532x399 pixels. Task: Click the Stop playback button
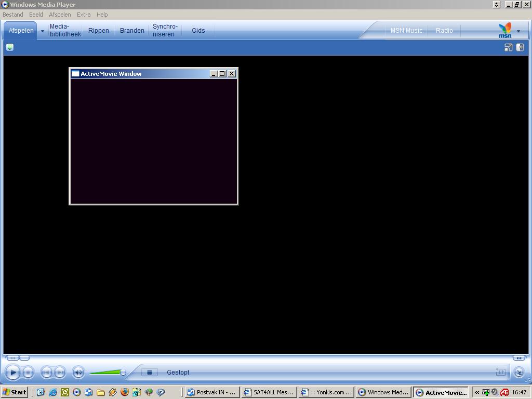[28, 373]
